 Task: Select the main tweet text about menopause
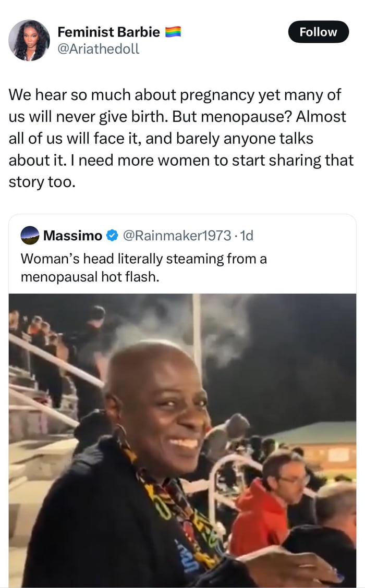pyautogui.click(x=180, y=139)
